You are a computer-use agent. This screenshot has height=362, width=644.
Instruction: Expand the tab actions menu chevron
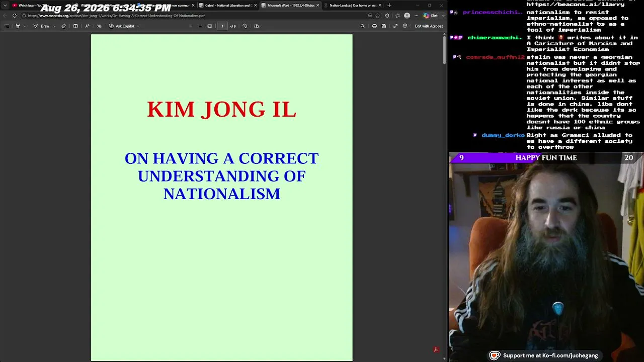coord(5,6)
